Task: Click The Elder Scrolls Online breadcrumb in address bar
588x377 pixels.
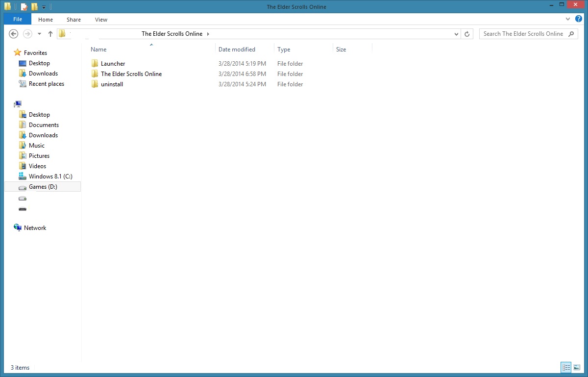Action: point(172,34)
